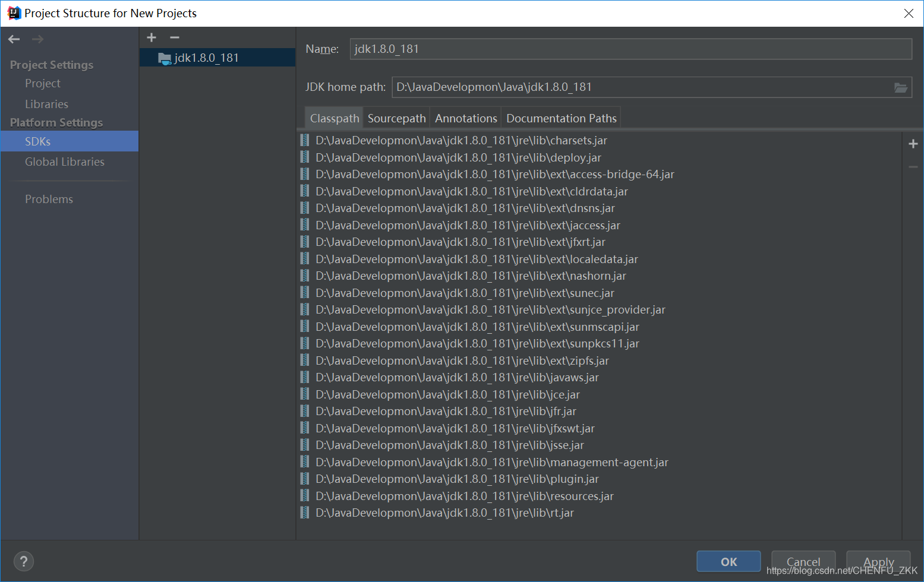924x582 pixels.
Task: Click the back navigation arrow
Action: pyautogui.click(x=14, y=39)
